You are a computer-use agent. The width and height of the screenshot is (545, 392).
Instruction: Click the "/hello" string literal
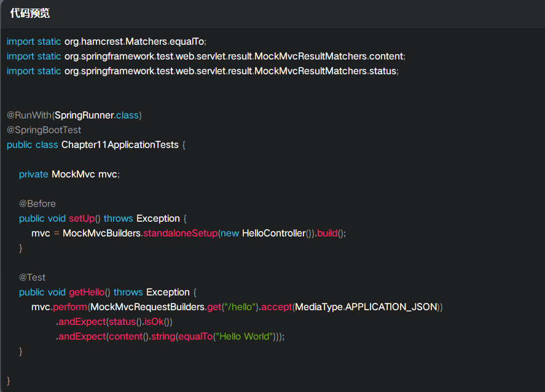click(240, 307)
